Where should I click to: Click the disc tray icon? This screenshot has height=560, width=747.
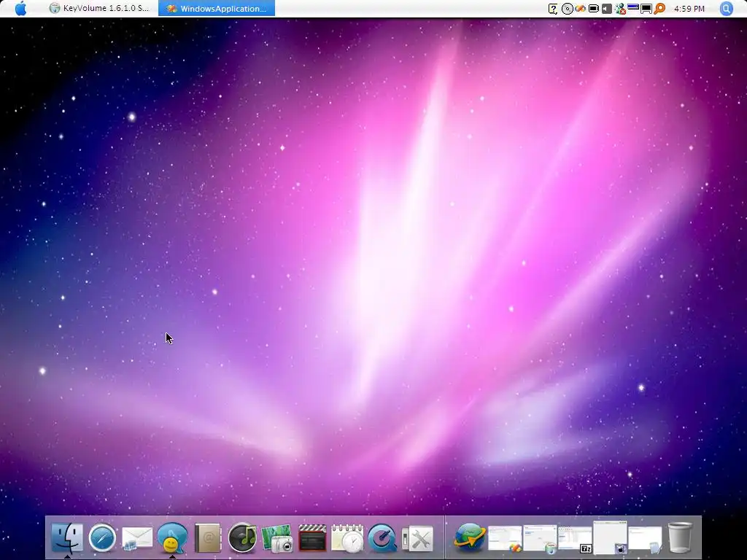[x=567, y=9]
